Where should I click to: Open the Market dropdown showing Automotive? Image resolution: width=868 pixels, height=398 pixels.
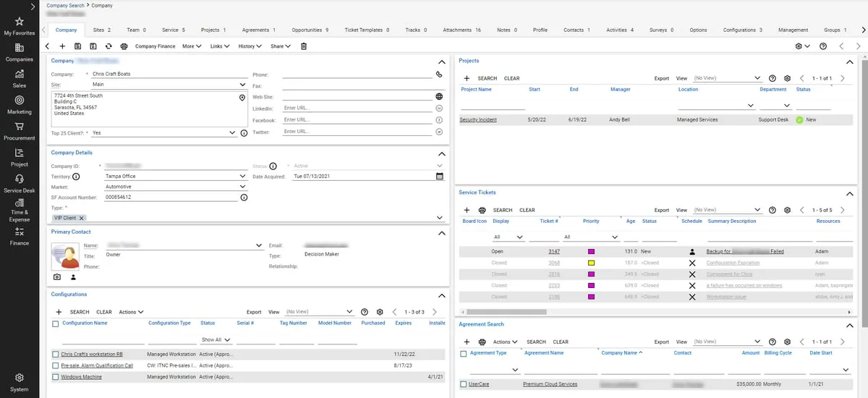[176, 187]
